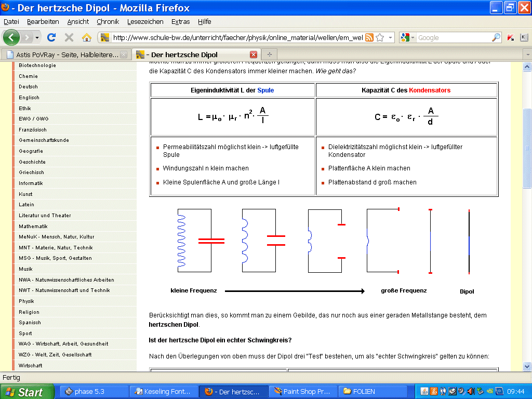This screenshot has height=399, width=532.
Task: Open the Chemie subject link
Action: [x=28, y=76]
